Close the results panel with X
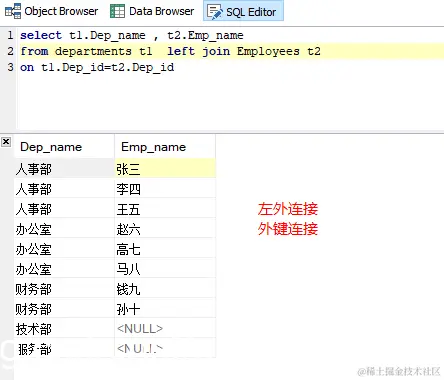This screenshot has height=380, width=444. click(x=6, y=142)
